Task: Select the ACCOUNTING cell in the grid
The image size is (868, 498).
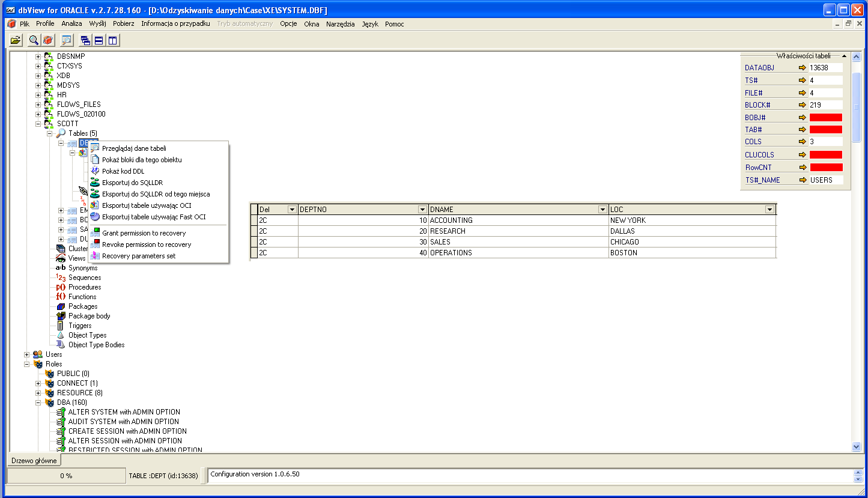Action: click(451, 220)
